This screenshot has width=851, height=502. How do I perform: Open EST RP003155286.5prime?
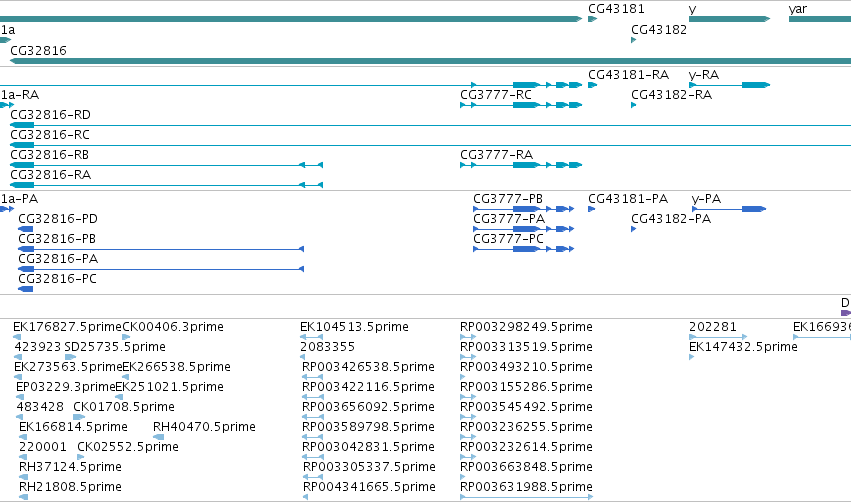(x=526, y=387)
